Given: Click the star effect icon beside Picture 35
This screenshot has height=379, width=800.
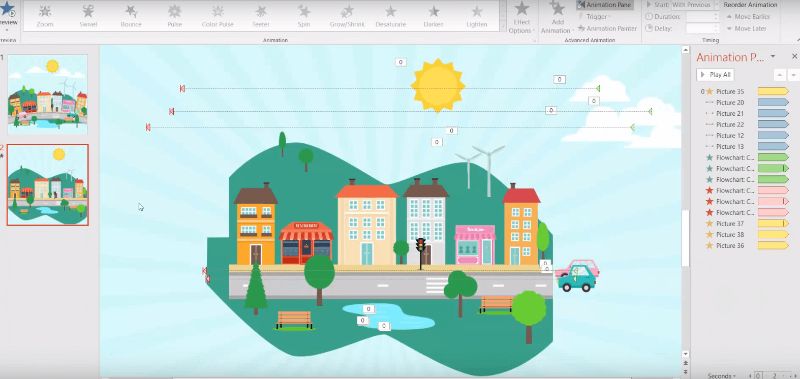Looking at the screenshot, I should coord(709,91).
